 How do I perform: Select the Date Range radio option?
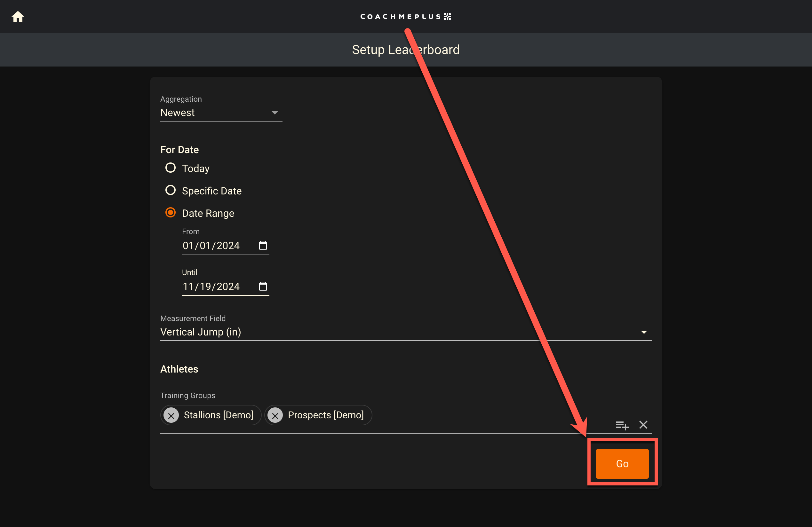pos(171,213)
